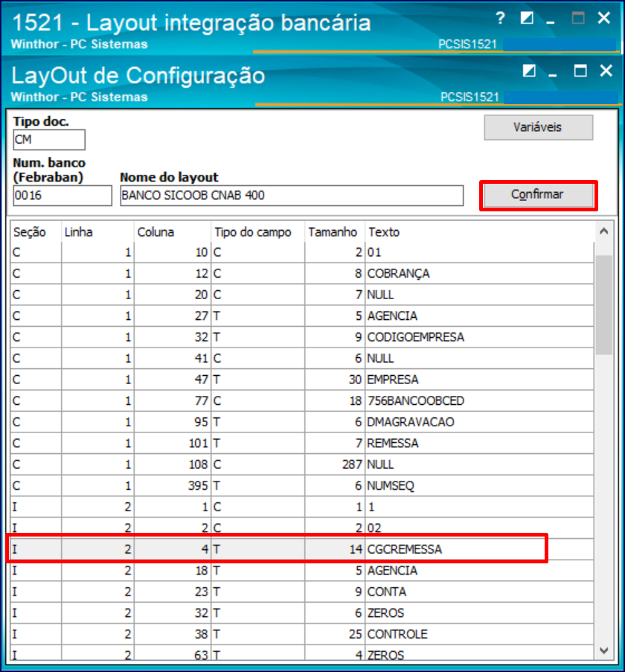Click the 395 Coluna cell
Screen dimensions: 625x672
click(173, 485)
